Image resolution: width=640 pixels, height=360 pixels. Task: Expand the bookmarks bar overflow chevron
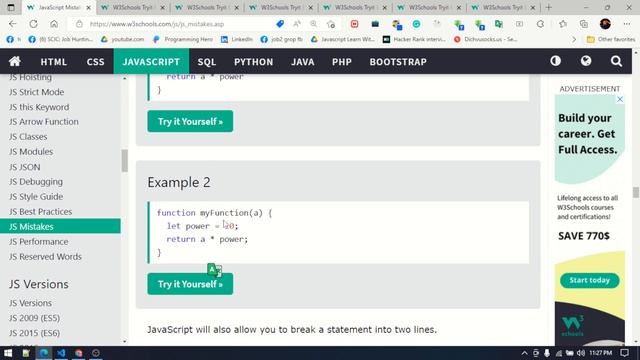(574, 40)
